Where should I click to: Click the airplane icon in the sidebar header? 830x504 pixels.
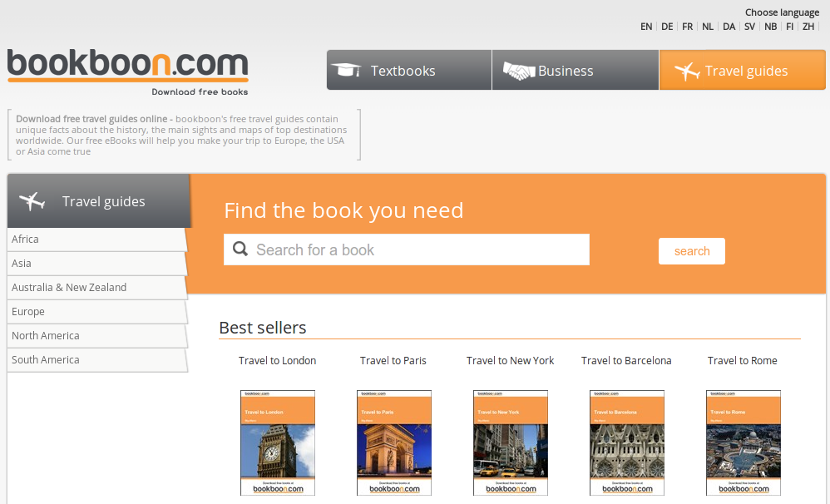pos(32,200)
